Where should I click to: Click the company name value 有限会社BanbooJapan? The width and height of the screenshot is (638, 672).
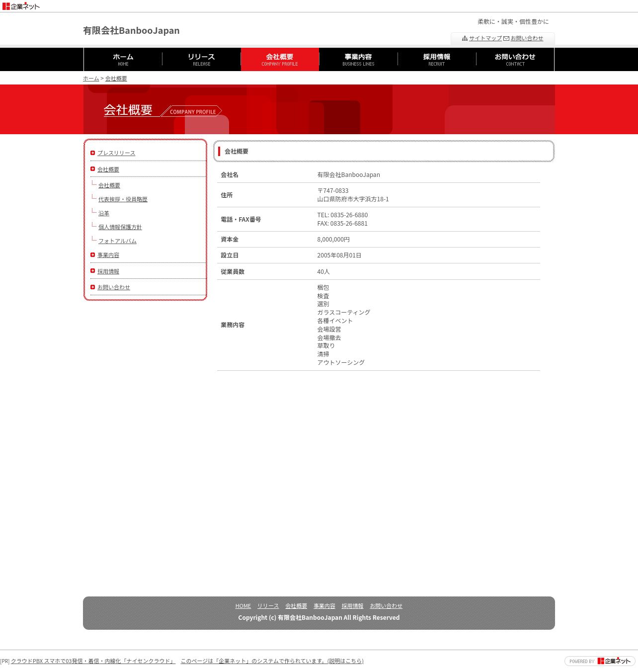[x=349, y=175]
